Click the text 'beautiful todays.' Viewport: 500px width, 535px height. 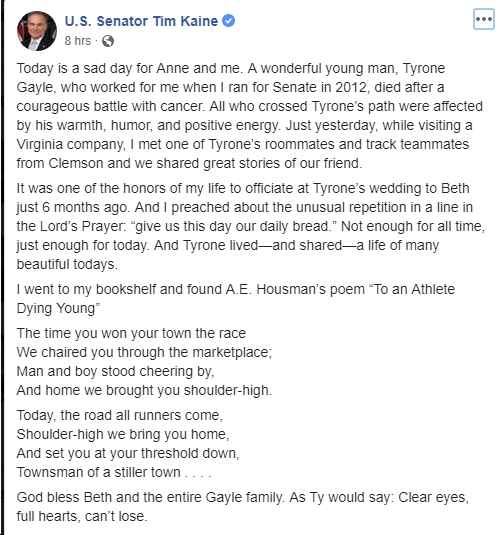67,265
